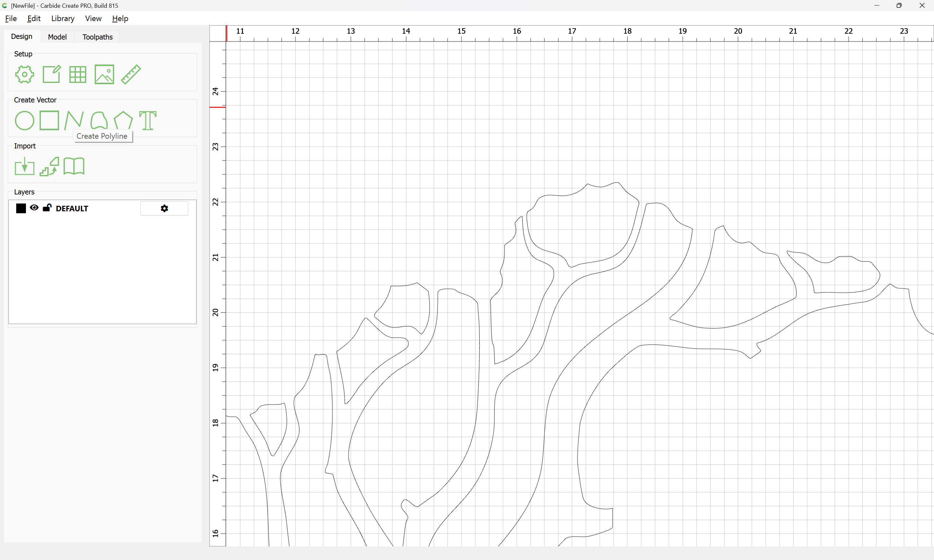934x560 pixels.
Task: Open DEFAULT layer settings gear button
Action: point(164,208)
